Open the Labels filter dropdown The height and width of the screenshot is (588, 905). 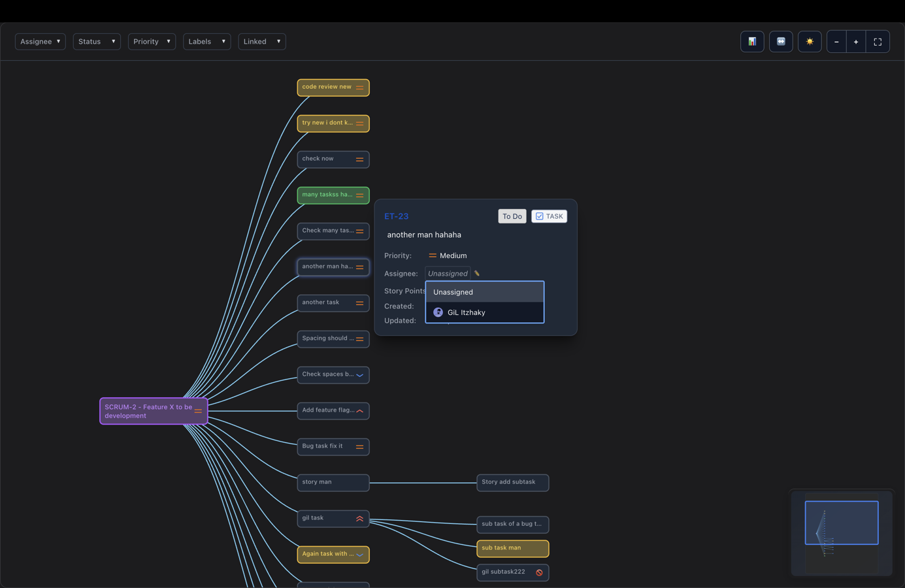pos(206,41)
